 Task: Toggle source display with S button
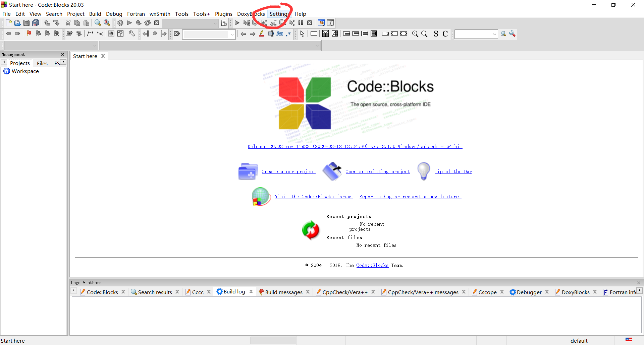tap(436, 33)
